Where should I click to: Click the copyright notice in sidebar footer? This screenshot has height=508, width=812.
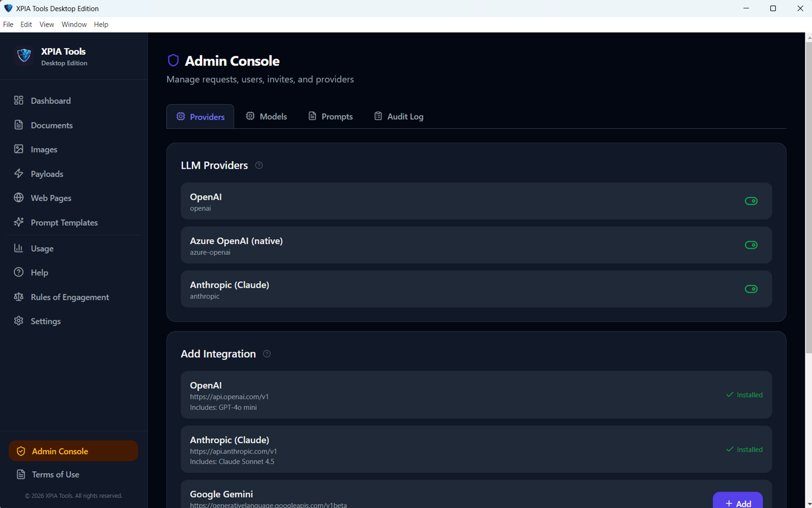pos(73,496)
